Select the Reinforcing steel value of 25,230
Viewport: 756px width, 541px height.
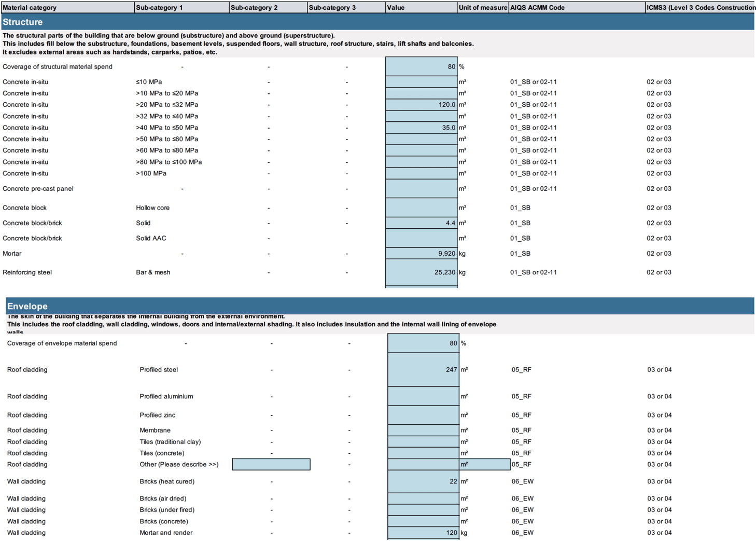pos(421,272)
